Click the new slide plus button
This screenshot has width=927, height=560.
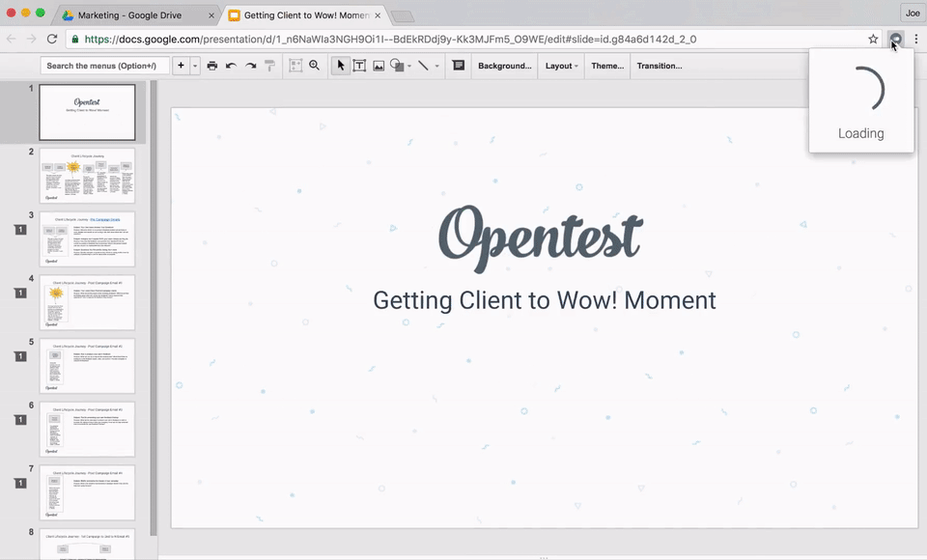click(x=181, y=66)
